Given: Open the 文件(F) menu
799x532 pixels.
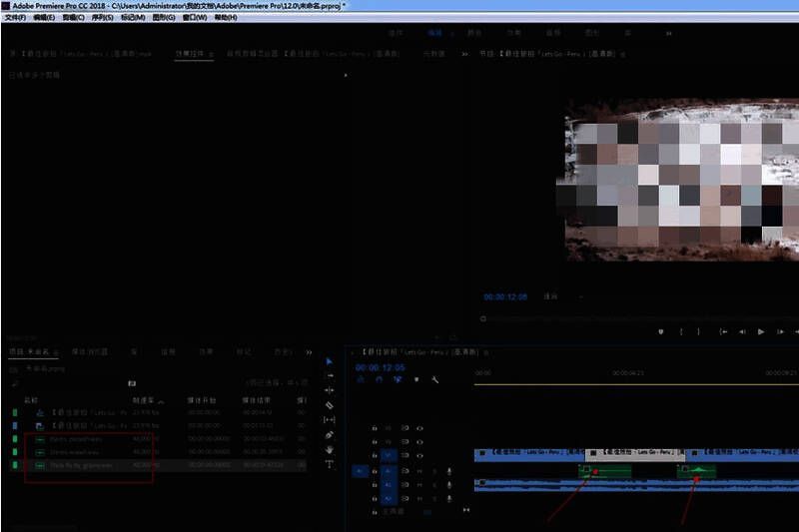Looking at the screenshot, I should [x=15, y=17].
